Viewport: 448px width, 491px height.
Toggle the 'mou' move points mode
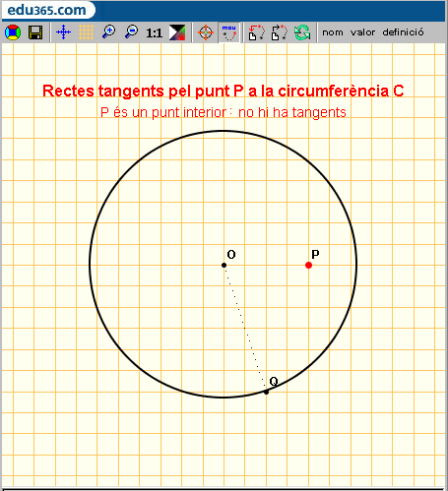(228, 32)
